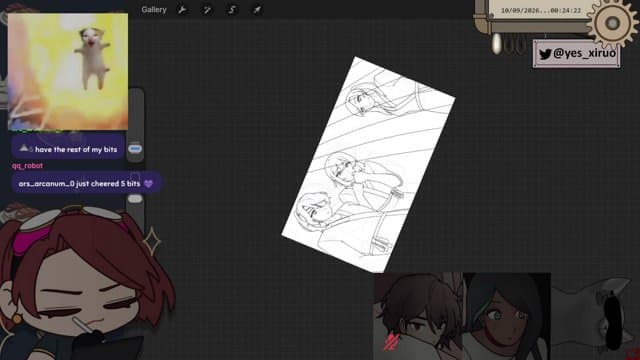Click the gear decoration icon top right
This screenshot has height=360, width=640.
pyautogui.click(x=612, y=23)
